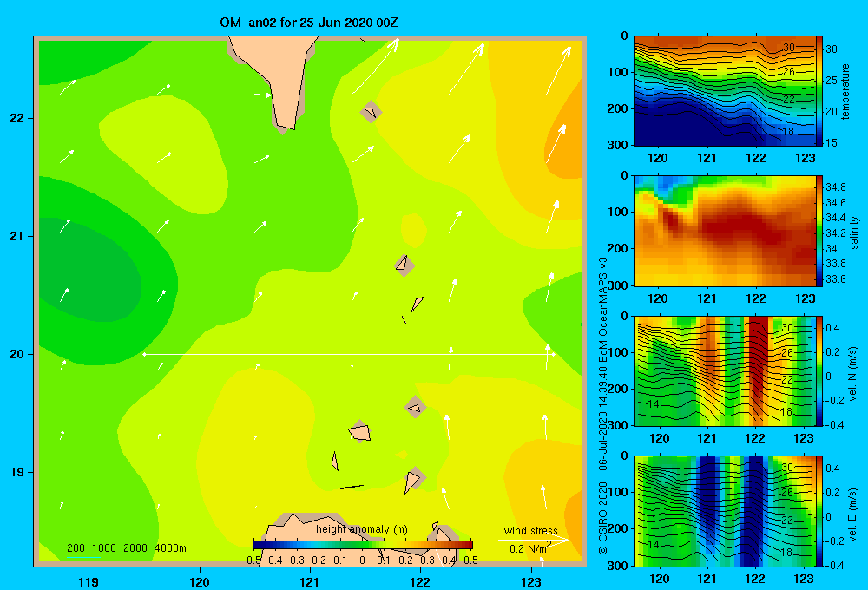
Task: Click the "200" bathymetry depth label
Action: [x=76, y=548]
